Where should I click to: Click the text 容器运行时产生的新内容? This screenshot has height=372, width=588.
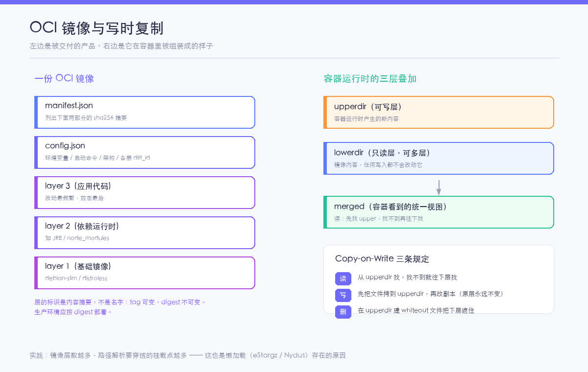click(367, 119)
